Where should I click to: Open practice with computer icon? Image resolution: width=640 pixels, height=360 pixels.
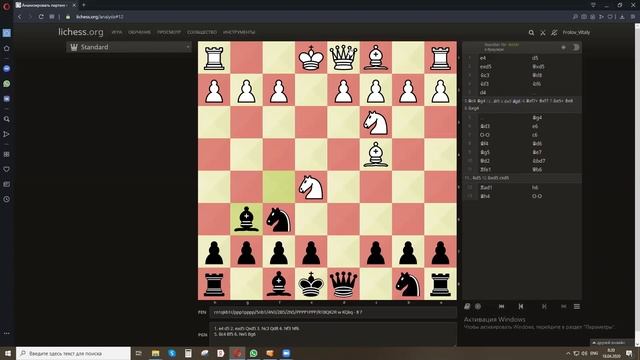pos(478,306)
